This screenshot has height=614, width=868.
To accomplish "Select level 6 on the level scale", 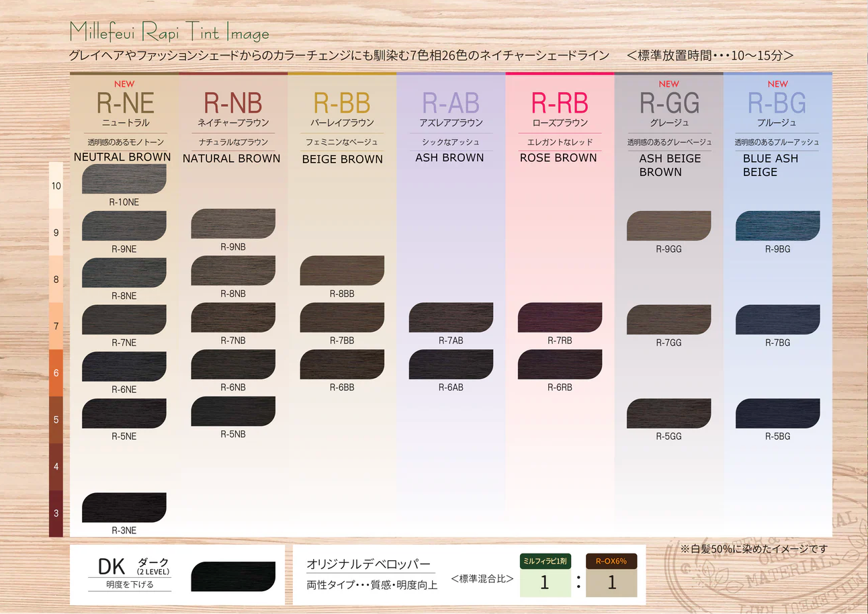I will (x=56, y=373).
